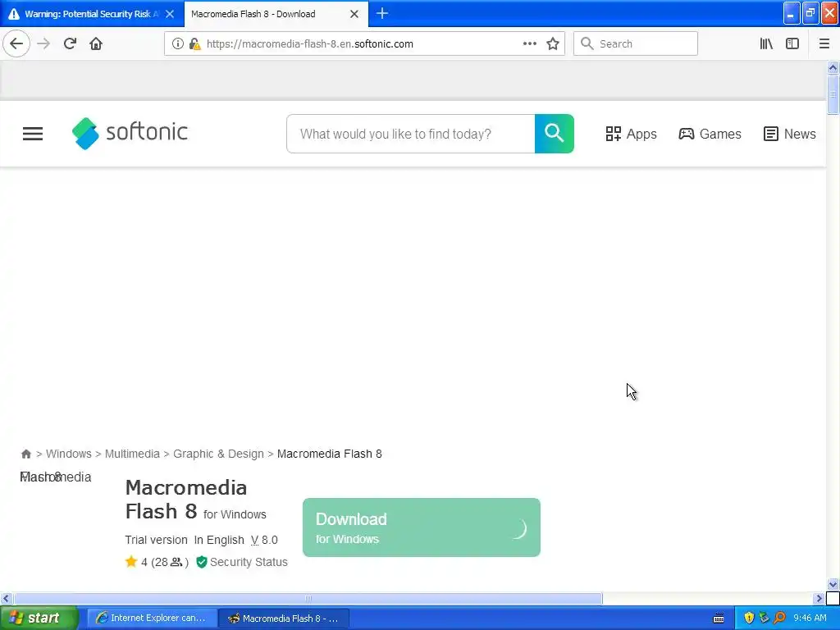Close the Macromedia Flash 8 tab
Image resolution: width=840 pixels, height=630 pixels.
point(354,14)
